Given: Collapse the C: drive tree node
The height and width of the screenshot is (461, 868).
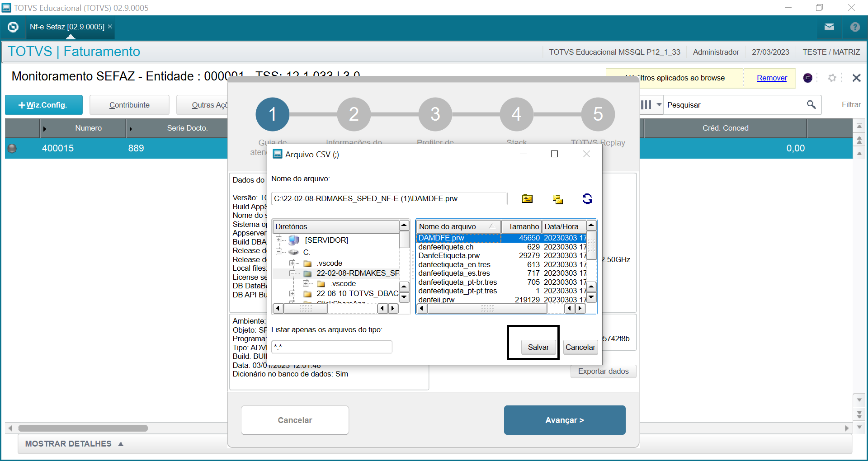Looking at the screenshot, I should coord(278,252).
